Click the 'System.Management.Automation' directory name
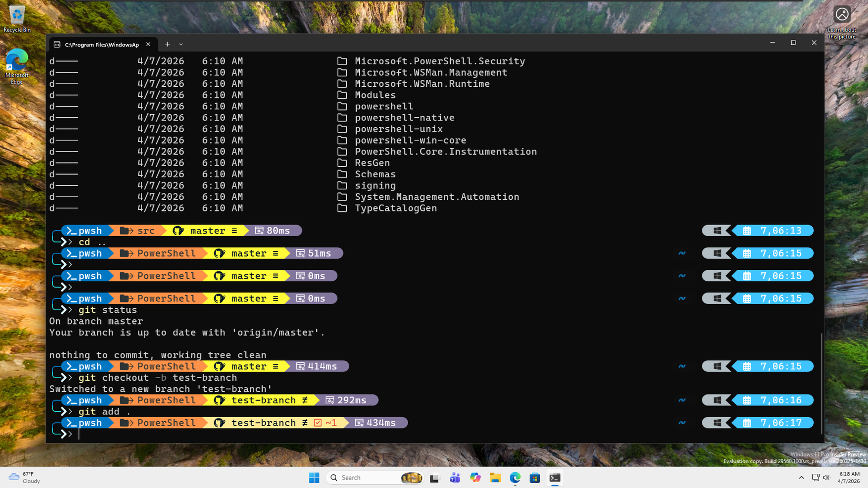 click(437, 197)
